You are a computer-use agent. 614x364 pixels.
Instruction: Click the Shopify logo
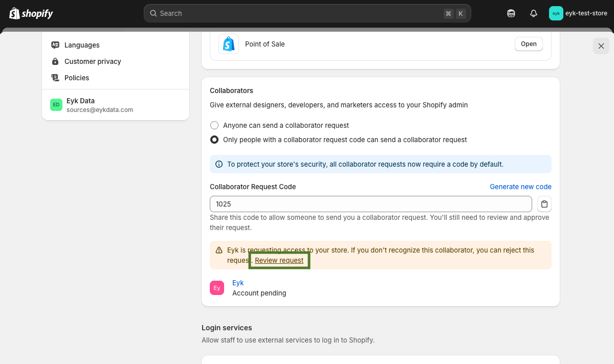[31, 13]
